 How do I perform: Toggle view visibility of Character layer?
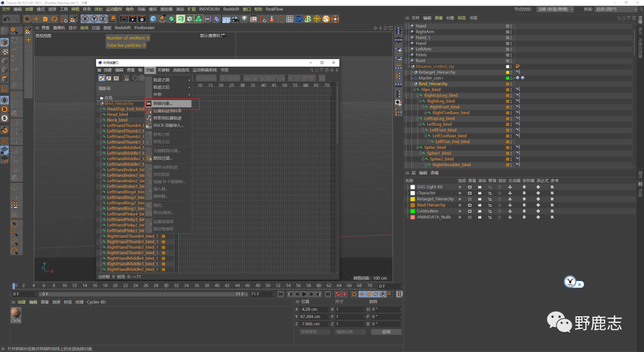click(470, 193)
